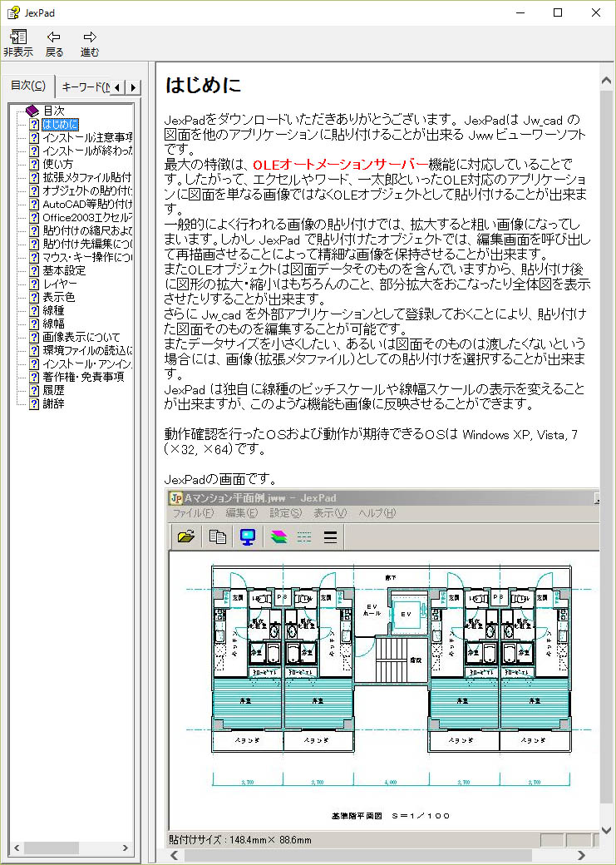Click help icon beside レイヤー
This screenshot has height=865, width=616.
(34, 284)
